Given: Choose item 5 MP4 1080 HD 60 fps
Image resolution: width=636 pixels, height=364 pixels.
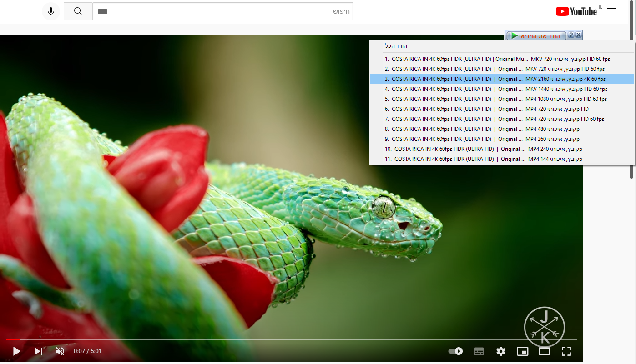Looking at the screenshot, I should point(501,99).
